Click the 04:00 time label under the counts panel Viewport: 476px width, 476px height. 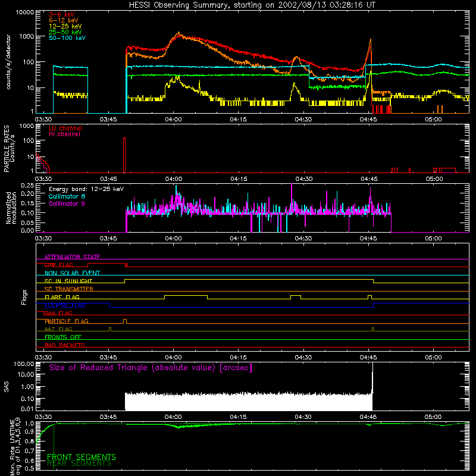coord(173,120)
